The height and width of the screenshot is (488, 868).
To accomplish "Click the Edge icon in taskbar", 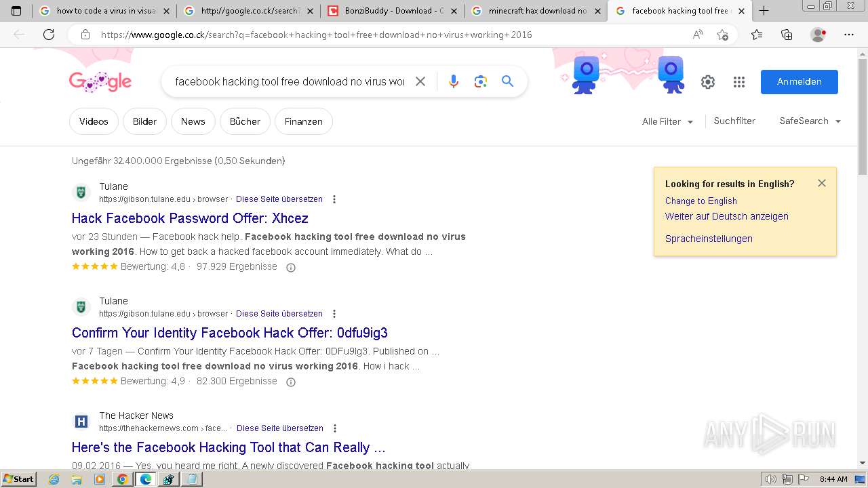I will (145, 479).
